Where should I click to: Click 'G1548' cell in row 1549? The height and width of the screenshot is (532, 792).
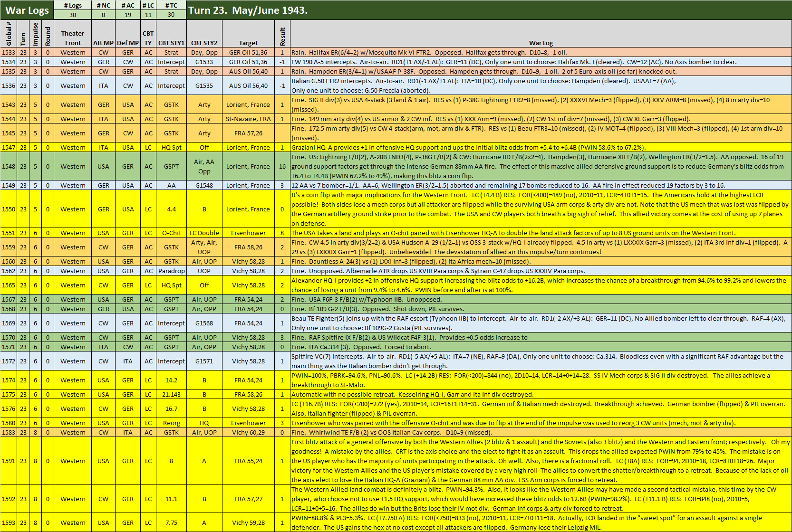pyautogui.click(x=204, y=185)
